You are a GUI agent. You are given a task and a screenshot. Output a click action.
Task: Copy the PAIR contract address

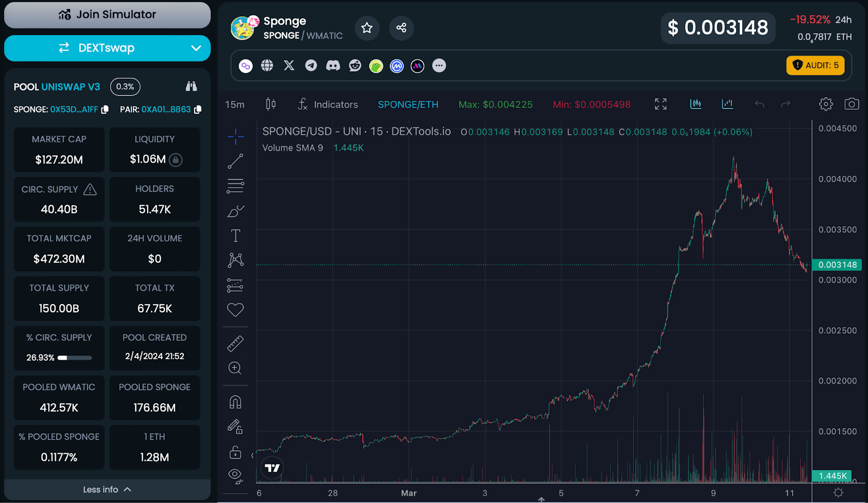pyautogui.click(x=198, y=110)
